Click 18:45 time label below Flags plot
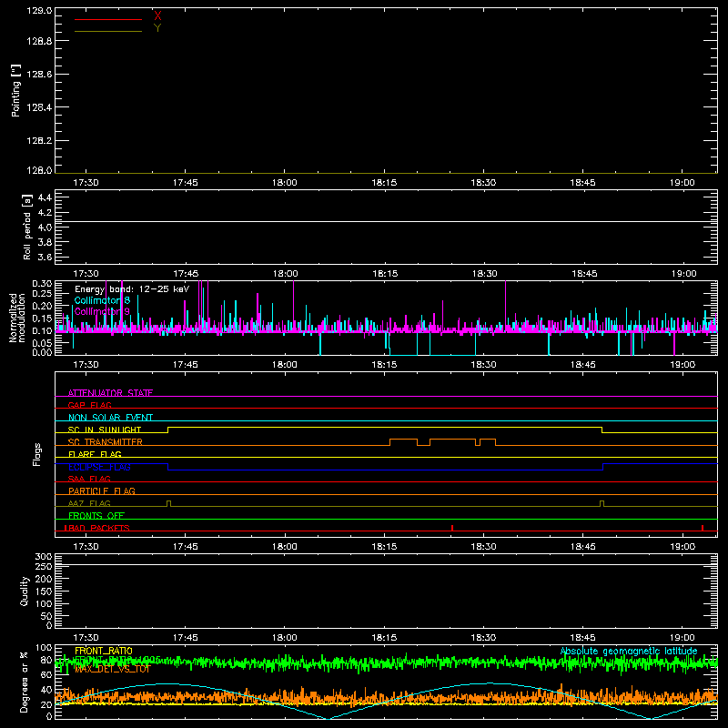Image resolution: width=728 pixels, height=728 pixels. pyautogui.click(x=582, y=547)
